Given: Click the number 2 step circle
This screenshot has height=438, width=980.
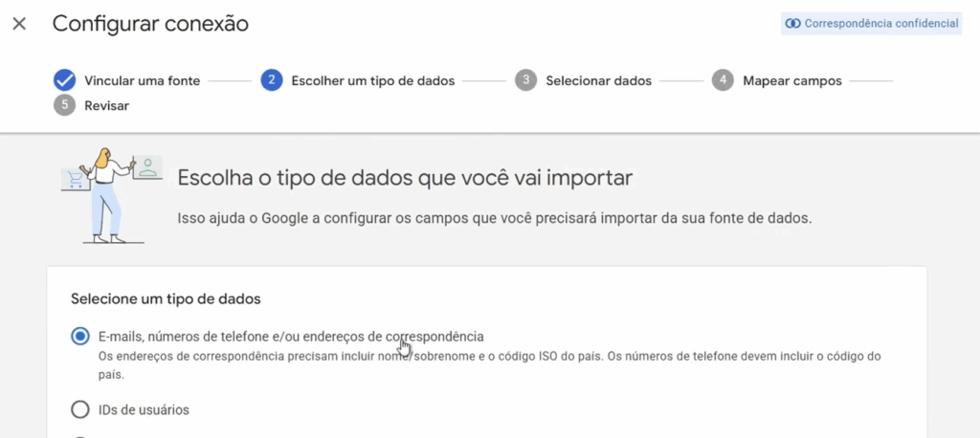Looking at the screenshot, I should pos(271,80).
